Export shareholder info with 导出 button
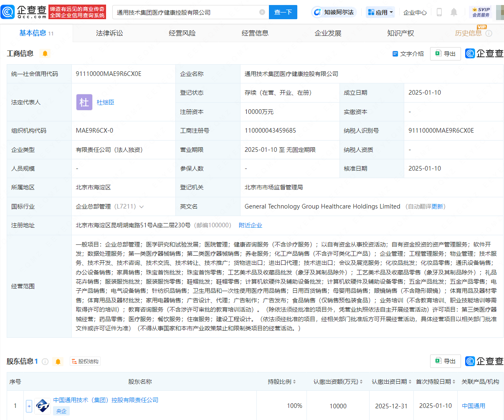504x420 pixels. coord(446,361)
